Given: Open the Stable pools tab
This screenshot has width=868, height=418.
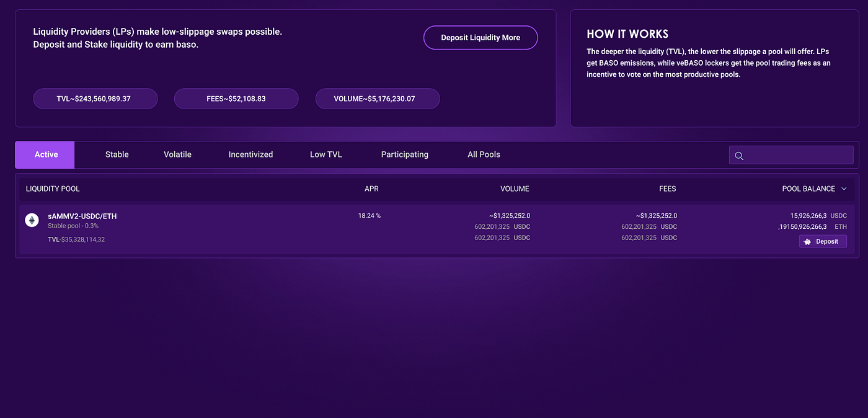Looking at the screenshot, I should click(117, 154).
